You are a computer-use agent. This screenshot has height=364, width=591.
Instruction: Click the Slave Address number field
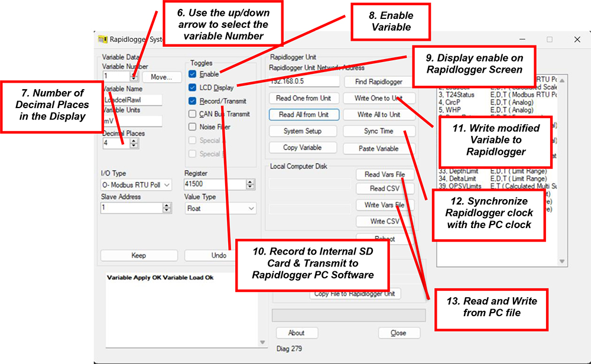(x=132, y=207)
